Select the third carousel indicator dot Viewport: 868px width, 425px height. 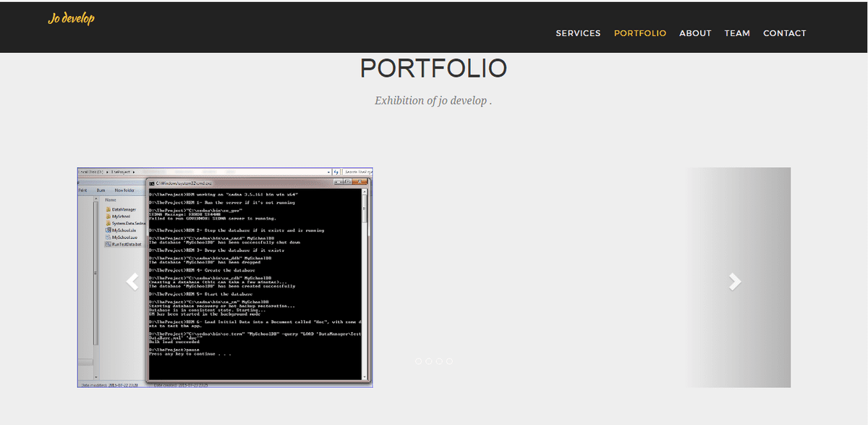coord(439,361)
